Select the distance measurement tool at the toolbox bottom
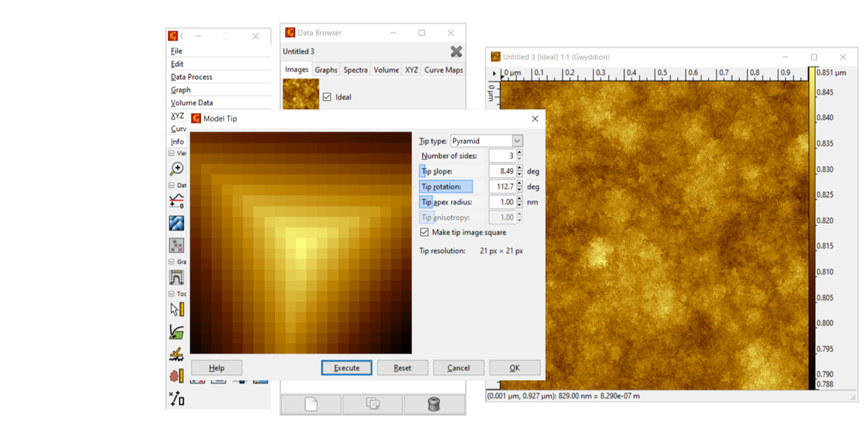Image resolution: width=868 pixels, height=443 pixels. [x=177, y=400]
